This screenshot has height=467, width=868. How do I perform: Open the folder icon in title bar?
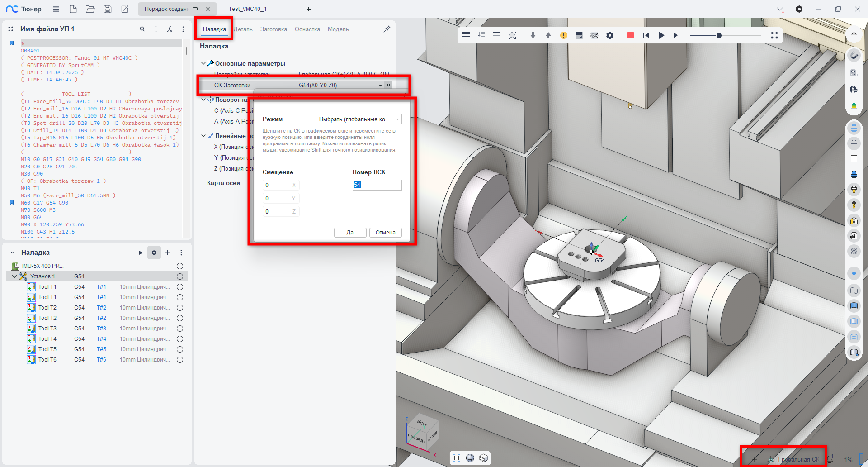pos(90,9)
